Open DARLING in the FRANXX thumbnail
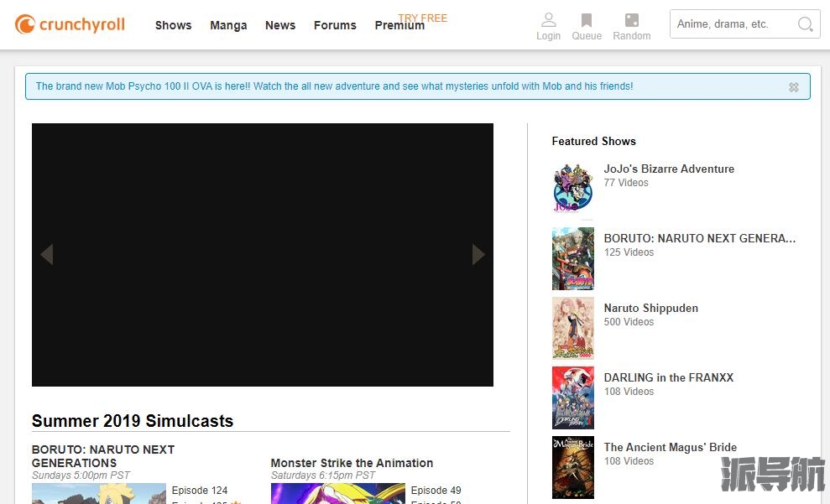830x504 pixels. click(x=572, y=397)
